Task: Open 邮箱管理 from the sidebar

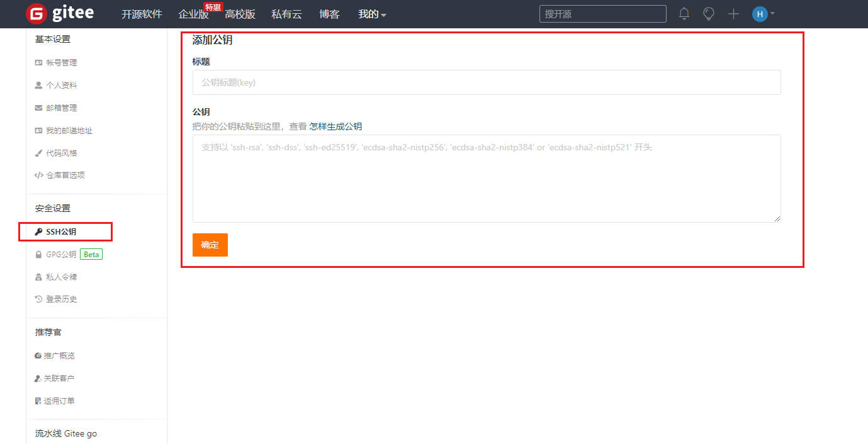Action: (61, 108)
